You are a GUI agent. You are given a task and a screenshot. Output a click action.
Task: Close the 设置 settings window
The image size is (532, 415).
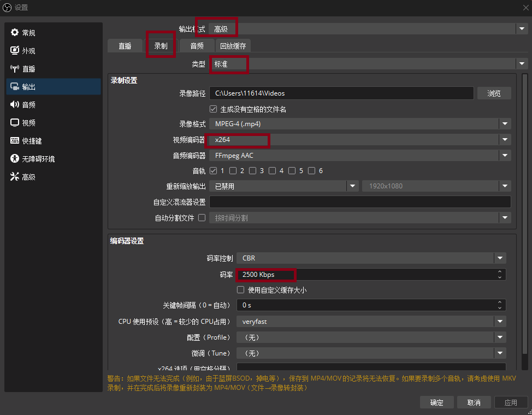point(525,8)
